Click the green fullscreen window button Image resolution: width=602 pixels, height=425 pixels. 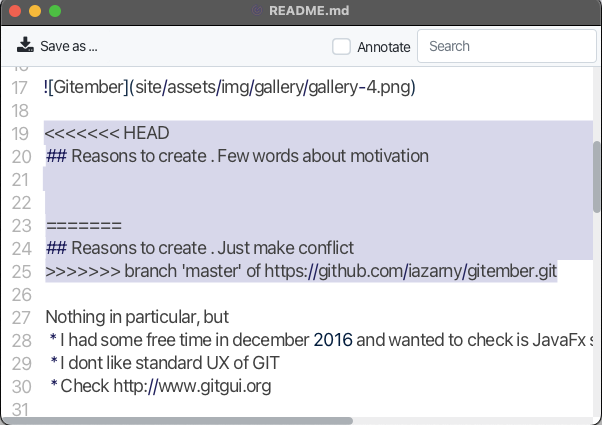tap(55, 11)
